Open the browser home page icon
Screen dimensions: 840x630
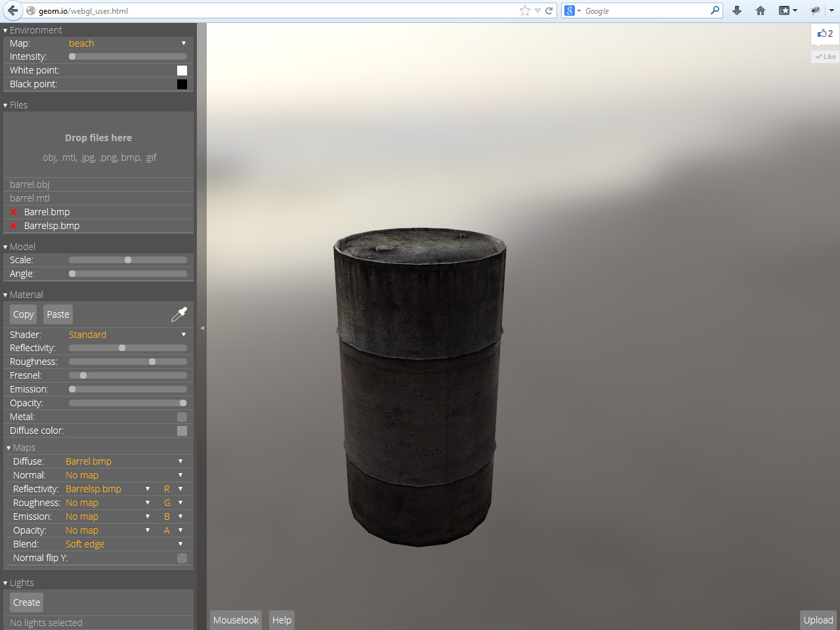coord(761,10)
